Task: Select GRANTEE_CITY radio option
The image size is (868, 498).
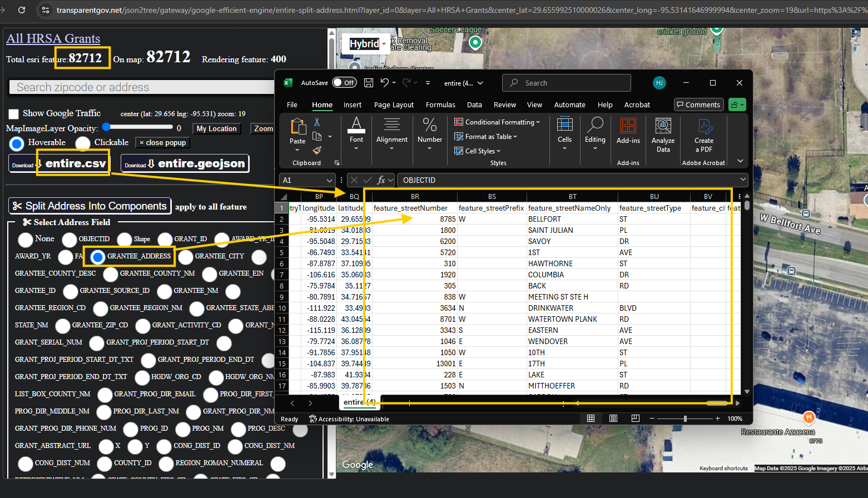Action: pyautogui.click(x=186, y=257)
